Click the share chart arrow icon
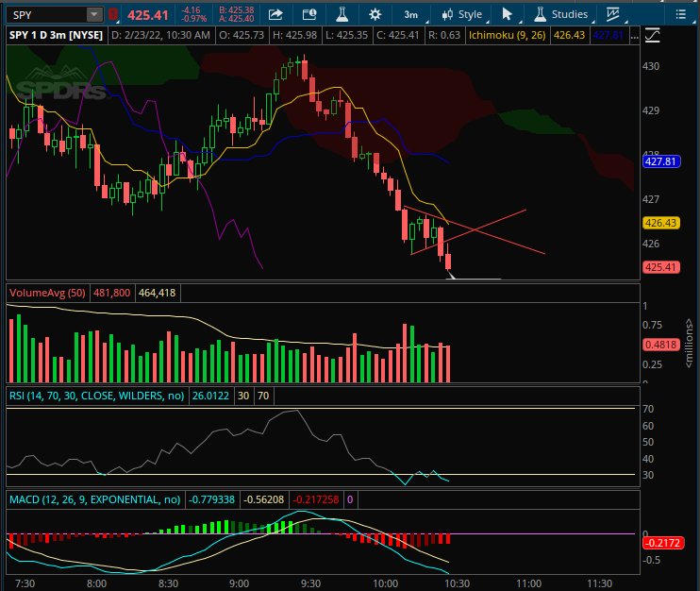 pyautogui.click(x=275, y=15)
